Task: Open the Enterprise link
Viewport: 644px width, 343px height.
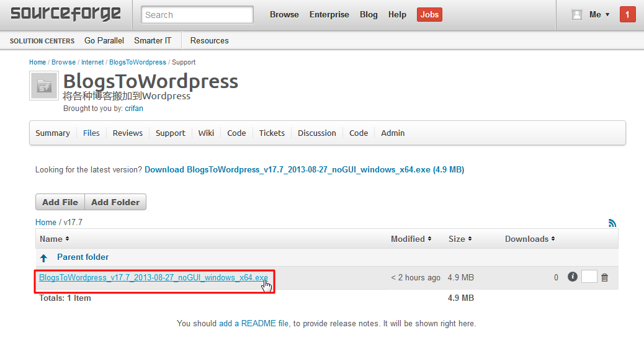Action: click(x=329, y=14)
